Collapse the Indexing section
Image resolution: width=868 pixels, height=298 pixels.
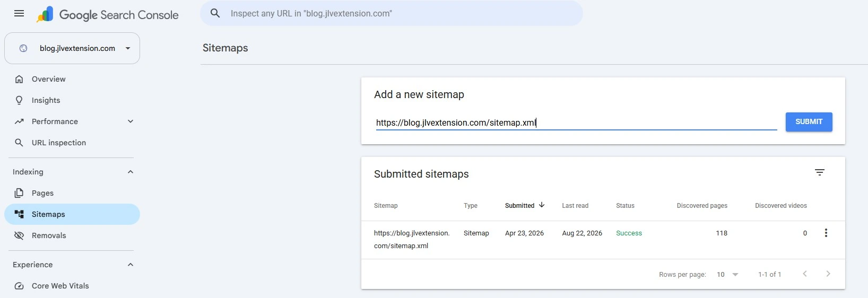[131, 172]
